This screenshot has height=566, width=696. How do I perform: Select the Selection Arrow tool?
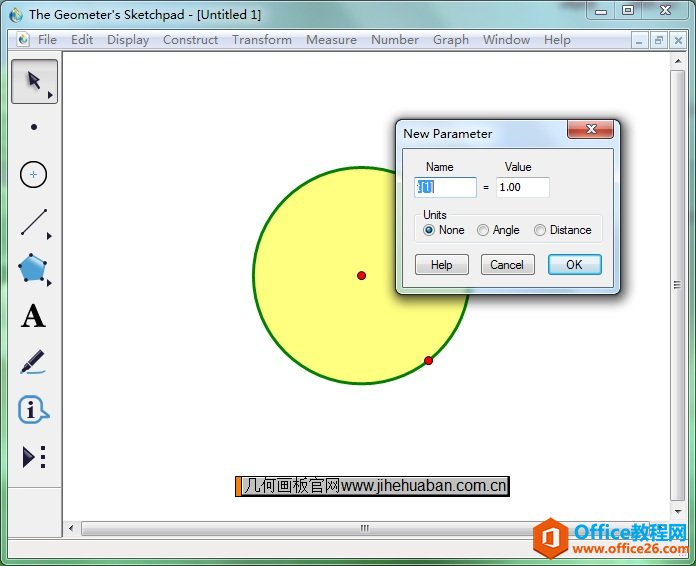pos(34,81)
